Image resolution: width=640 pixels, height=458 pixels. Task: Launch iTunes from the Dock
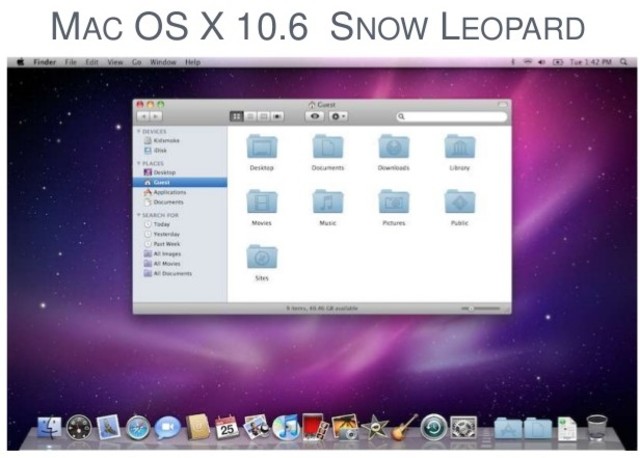tap(286, 427)
